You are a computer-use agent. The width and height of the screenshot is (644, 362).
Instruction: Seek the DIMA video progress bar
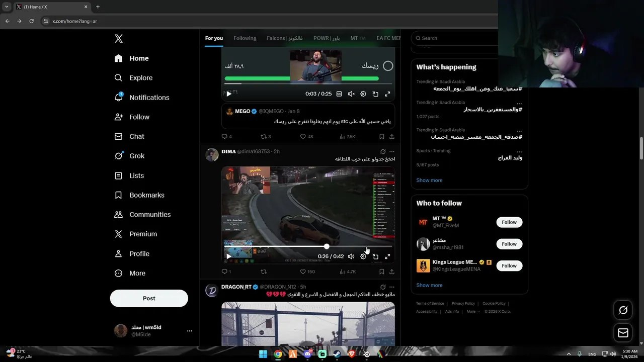click(308, 246)
